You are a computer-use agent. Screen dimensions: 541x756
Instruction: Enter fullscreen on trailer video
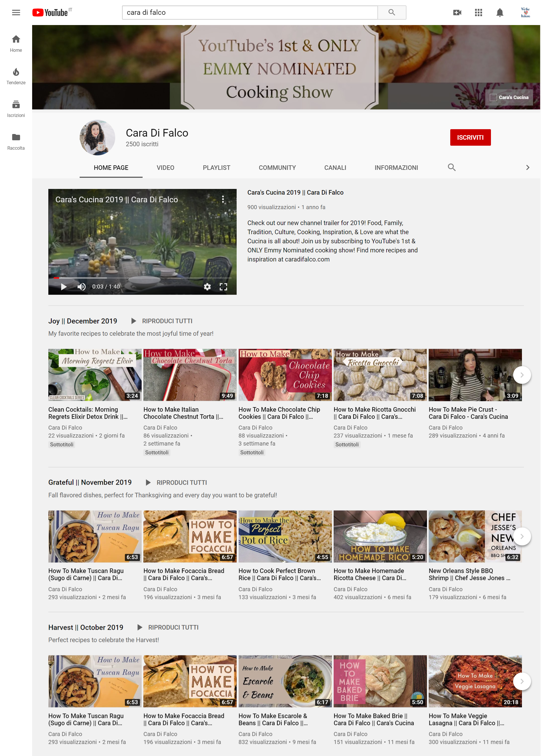tap(223, 287)
